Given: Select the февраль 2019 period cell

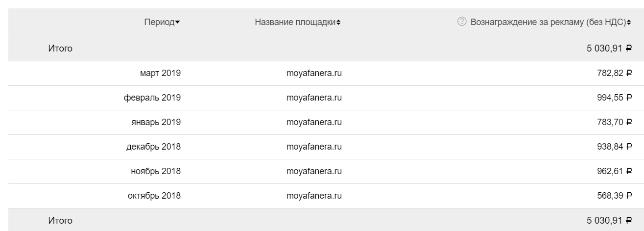Looking at the screenshot, I should click(152, 98).
